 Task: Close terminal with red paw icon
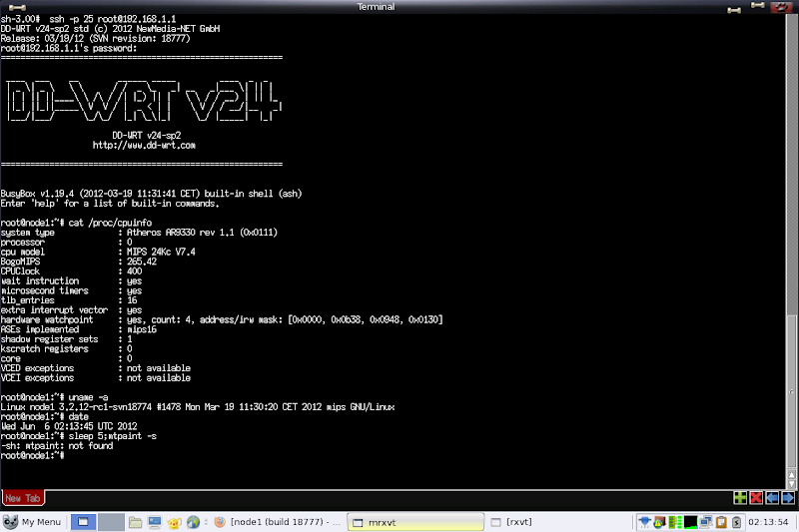tap(781, 7)
